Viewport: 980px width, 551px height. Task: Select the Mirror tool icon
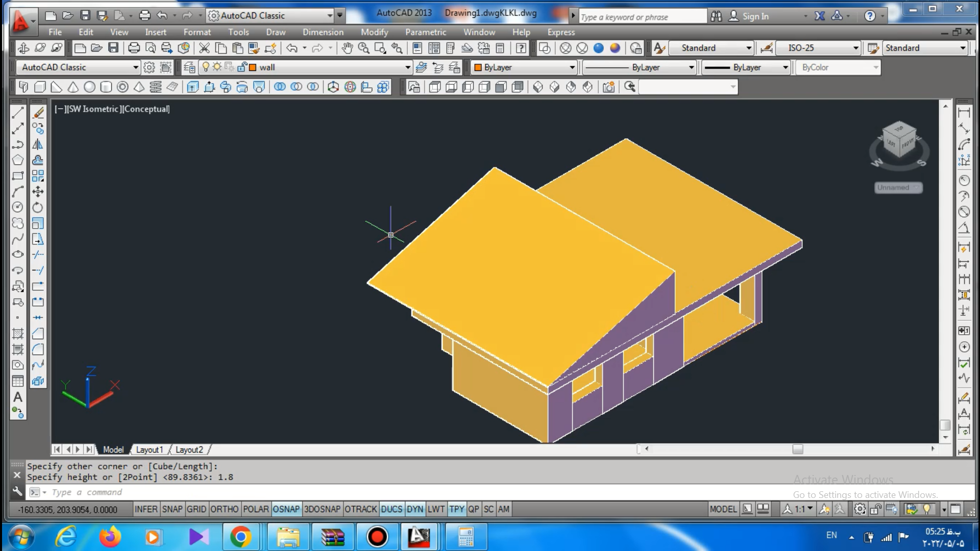38,144
